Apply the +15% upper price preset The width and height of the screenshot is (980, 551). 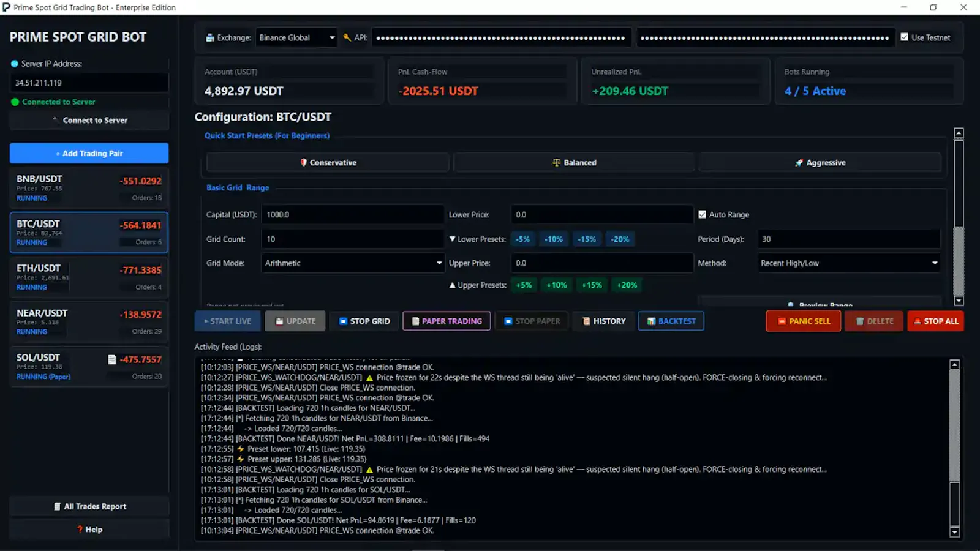coord(592,285)
